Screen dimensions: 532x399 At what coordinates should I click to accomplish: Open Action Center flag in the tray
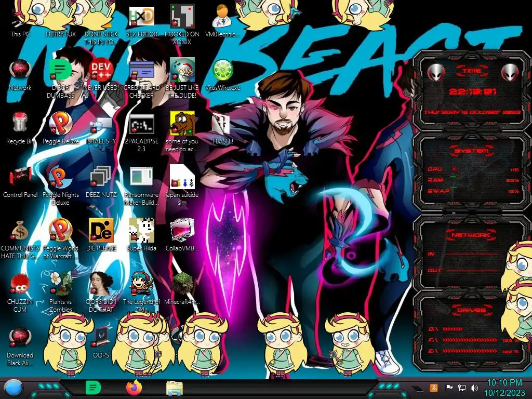coord(449,388)
